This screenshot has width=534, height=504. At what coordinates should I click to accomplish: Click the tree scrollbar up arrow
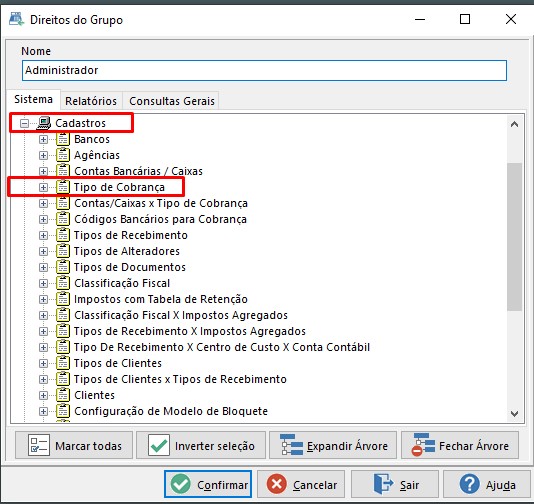pyautogui.click(x=514, y=124)
